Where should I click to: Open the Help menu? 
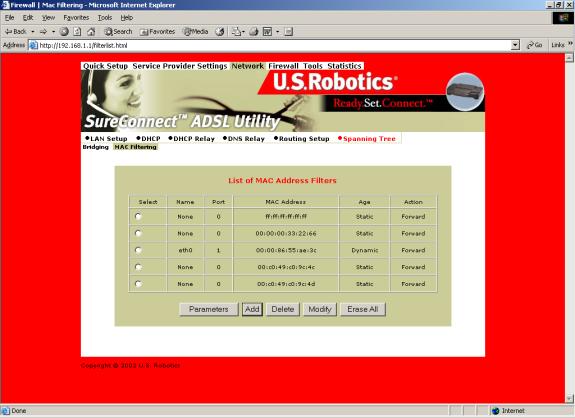coord(127,18)
